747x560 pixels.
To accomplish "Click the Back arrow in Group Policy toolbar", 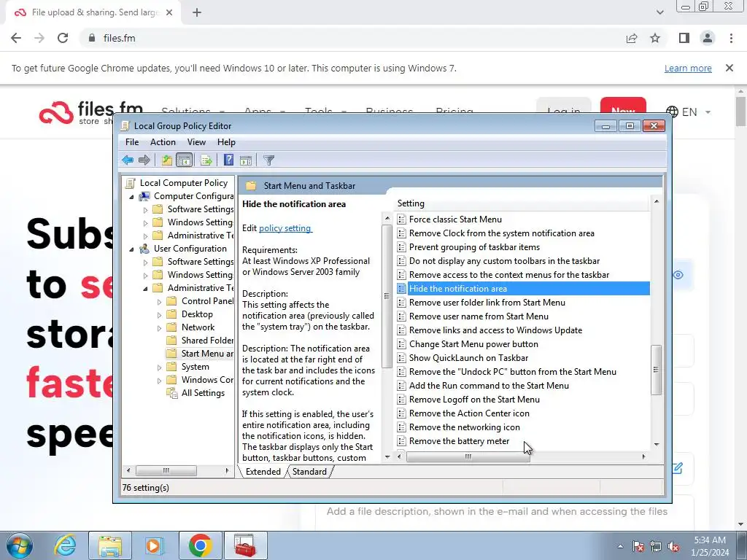I will [128, 160].
